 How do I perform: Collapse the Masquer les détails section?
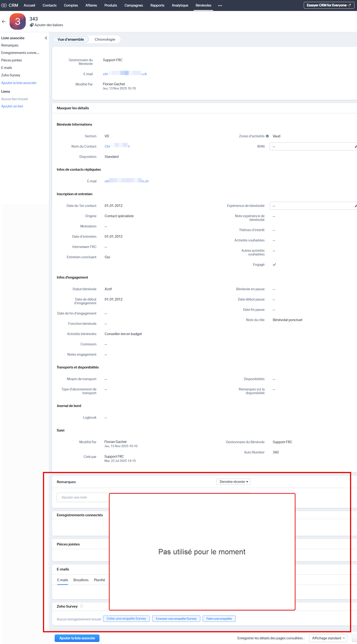(x=73, y=108)
